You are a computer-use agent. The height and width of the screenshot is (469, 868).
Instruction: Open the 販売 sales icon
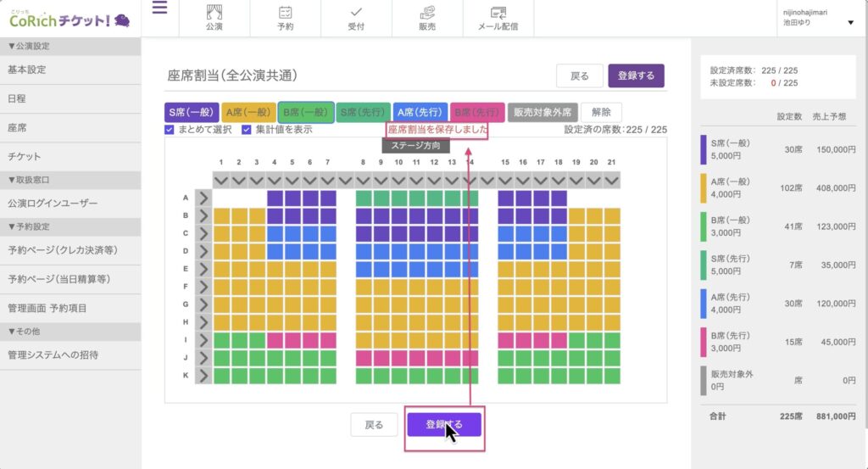click(427, 13)
